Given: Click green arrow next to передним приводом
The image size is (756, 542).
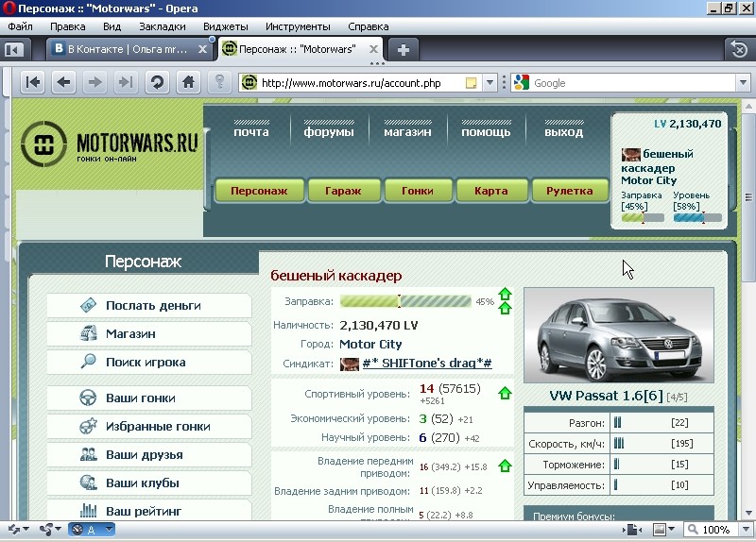Looking at the screenshot, I should tap(505, 466).
